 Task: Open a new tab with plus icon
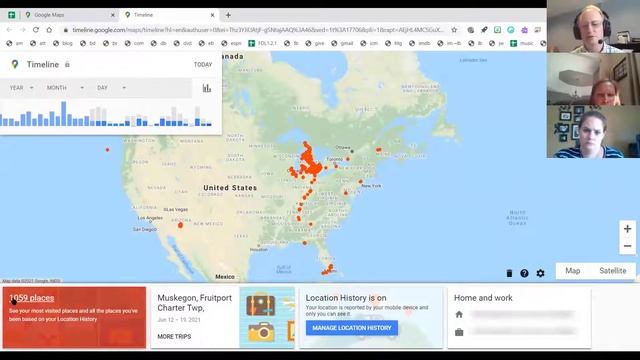pyautogui.click(x=228, y=15)
